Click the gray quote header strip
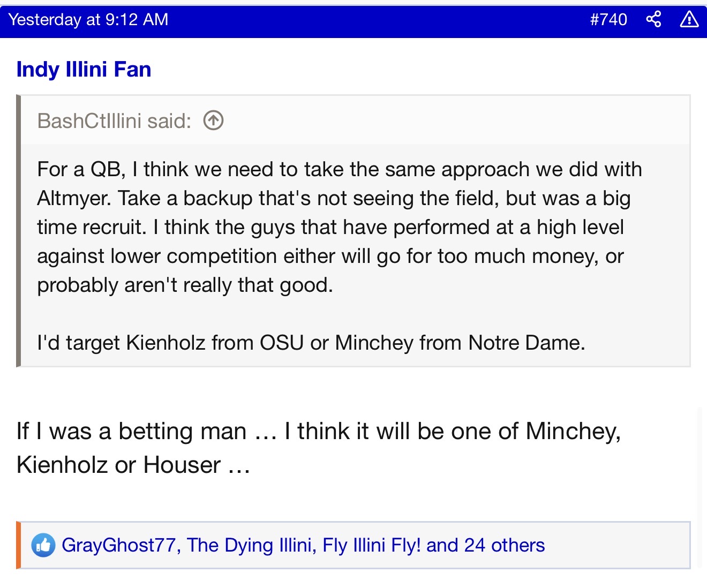 (x=428, y=120)
